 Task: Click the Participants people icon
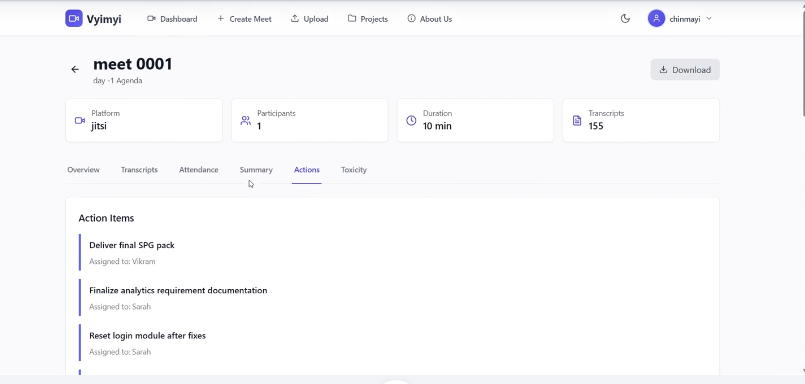tap(245, 121)
